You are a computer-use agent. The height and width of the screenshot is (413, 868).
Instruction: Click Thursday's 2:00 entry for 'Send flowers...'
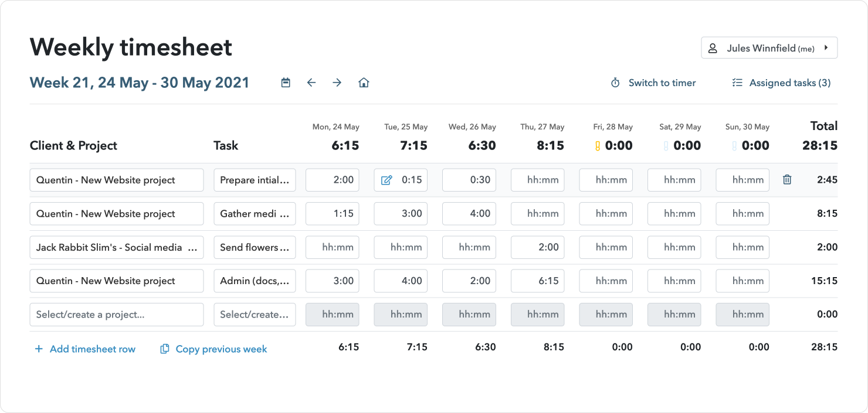tap(537, 247)
